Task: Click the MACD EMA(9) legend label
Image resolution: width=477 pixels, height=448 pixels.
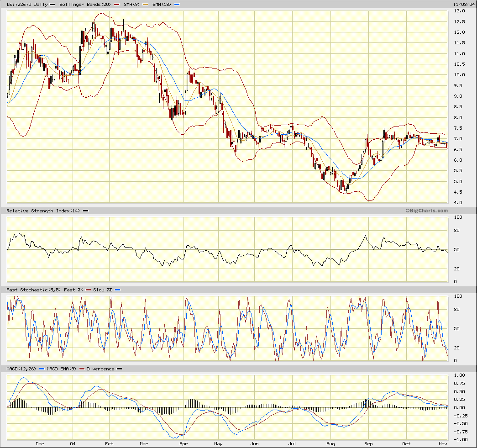Action: pyautogui.click(x=62, y=369)
